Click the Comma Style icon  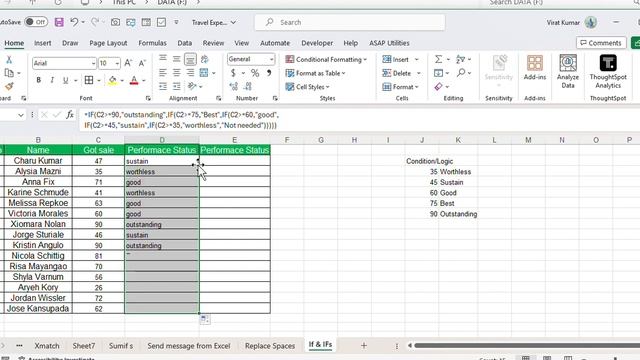(269, 73)
